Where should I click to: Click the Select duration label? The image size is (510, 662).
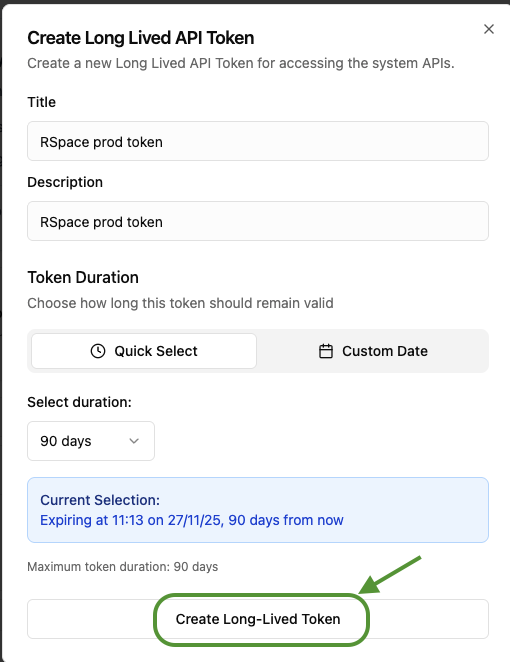[x=79, y=402]
